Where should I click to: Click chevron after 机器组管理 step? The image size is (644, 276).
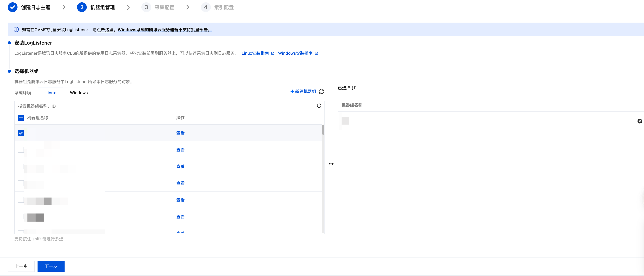[128, 7]
